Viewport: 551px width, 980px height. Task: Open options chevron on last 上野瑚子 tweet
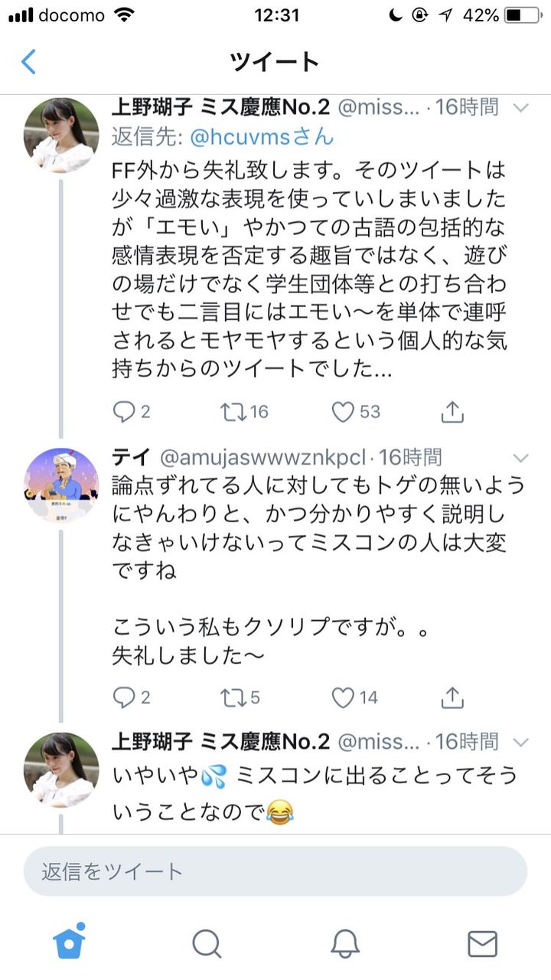[521, 743]
